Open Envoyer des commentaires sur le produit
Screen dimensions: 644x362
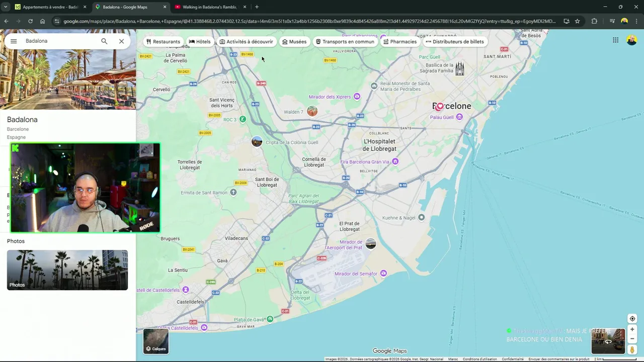(558, 359)
